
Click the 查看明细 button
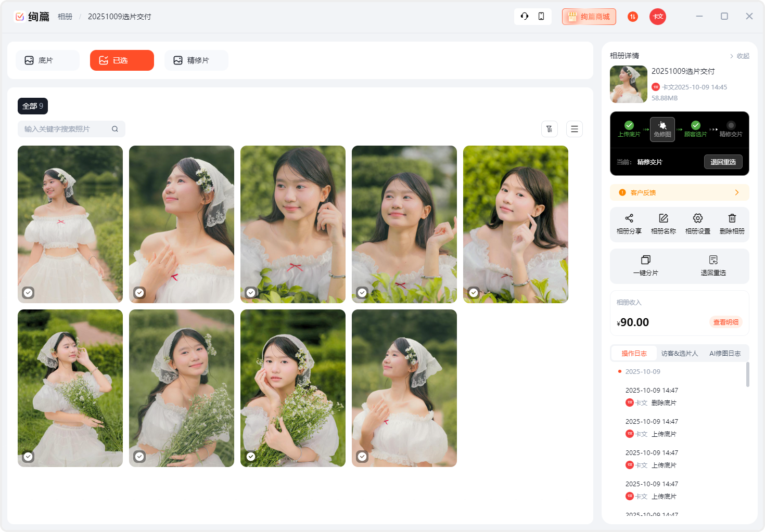pyautogui.click(x=725, y=322)
